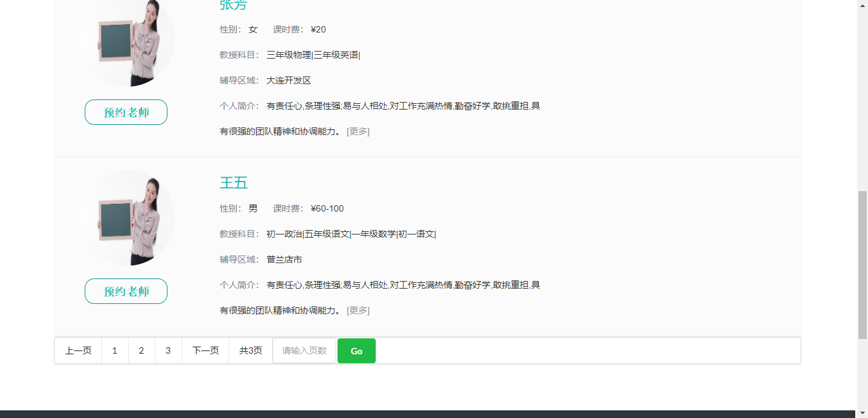
Task: Click tutoring area 普兰店市
Action: coord(284,259)
